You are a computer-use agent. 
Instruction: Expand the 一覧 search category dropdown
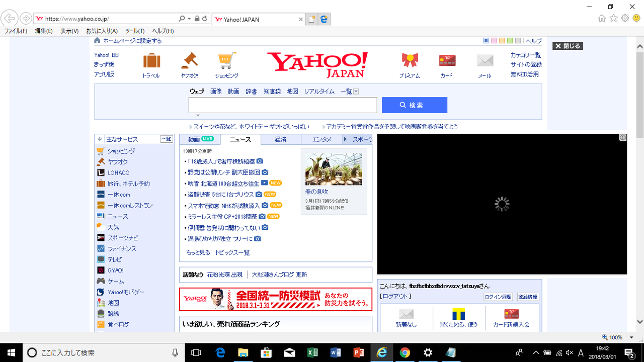click(x=356, y=92)
